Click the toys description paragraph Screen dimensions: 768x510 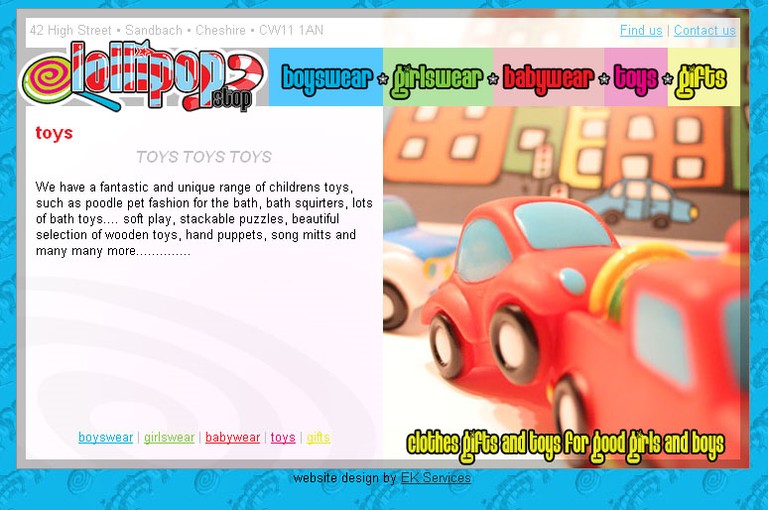pyautogui.click(x=204, y=219)
